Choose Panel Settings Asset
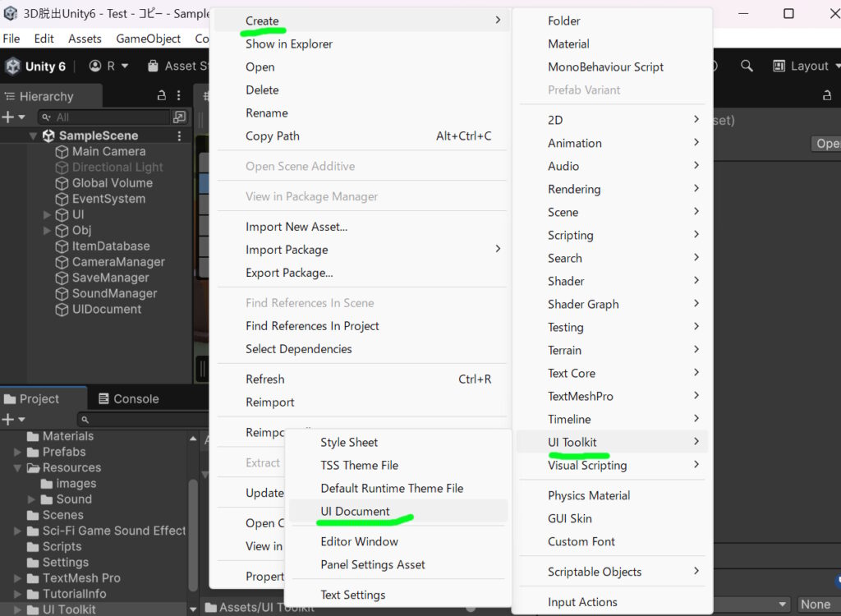This screenshot has height=616, width=841. pyautogui.click(x=398, y=564)
